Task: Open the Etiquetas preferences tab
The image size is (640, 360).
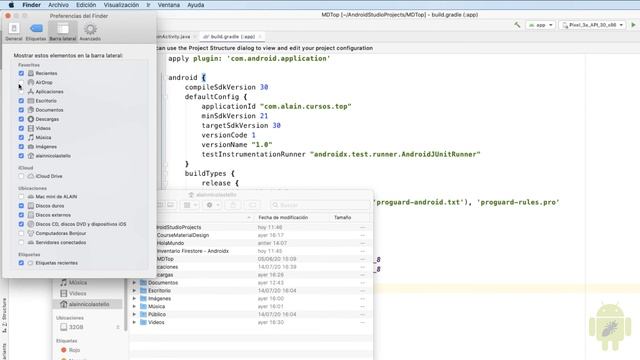Action: 36,32
